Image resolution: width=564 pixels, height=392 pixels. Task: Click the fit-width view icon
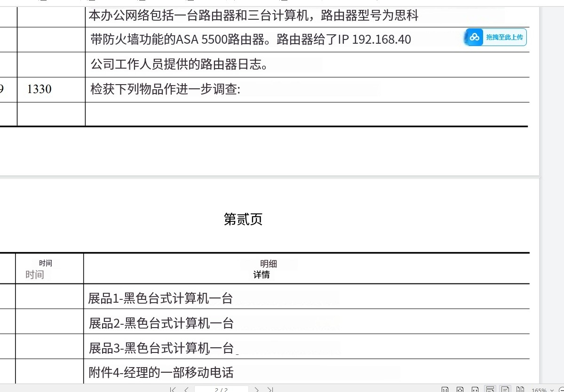475,390
